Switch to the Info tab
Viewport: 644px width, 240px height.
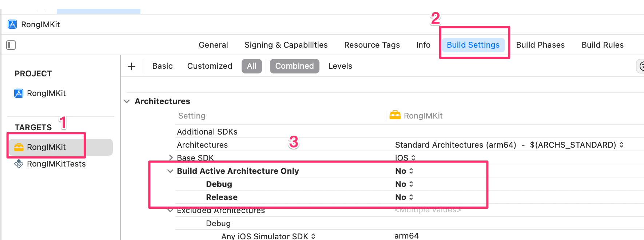tap(423, 45)
